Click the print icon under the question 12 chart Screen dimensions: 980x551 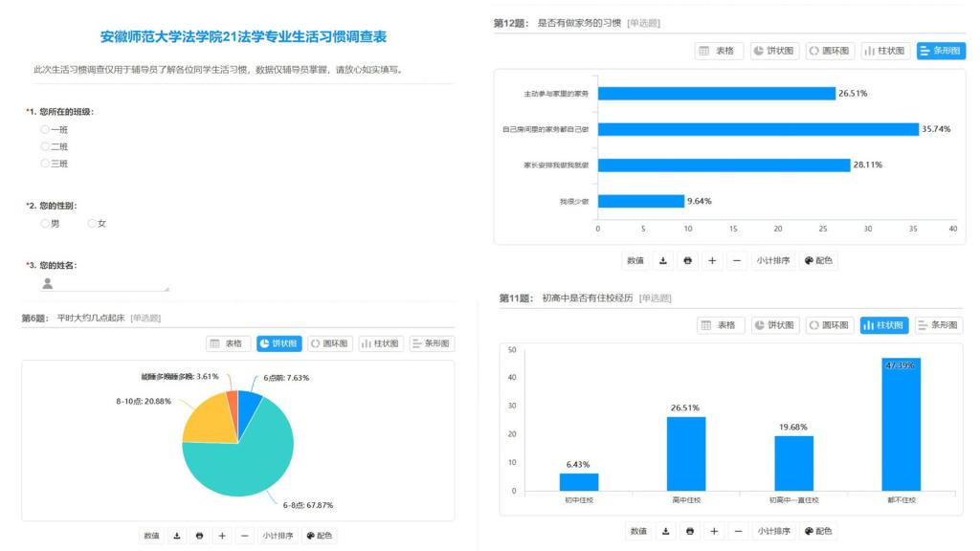tap(687, 260)
